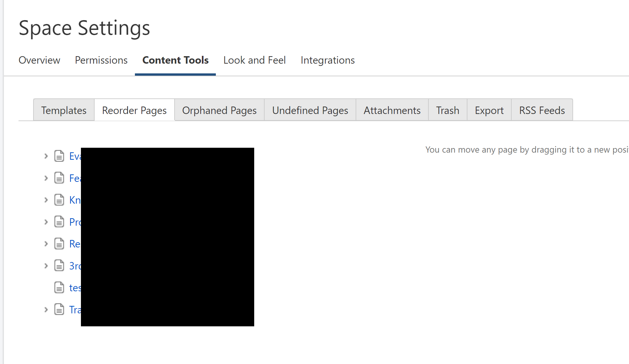The image size is (629, 364).
Task: Switch to the Permissions tab
Action: (x=101, y=60)
